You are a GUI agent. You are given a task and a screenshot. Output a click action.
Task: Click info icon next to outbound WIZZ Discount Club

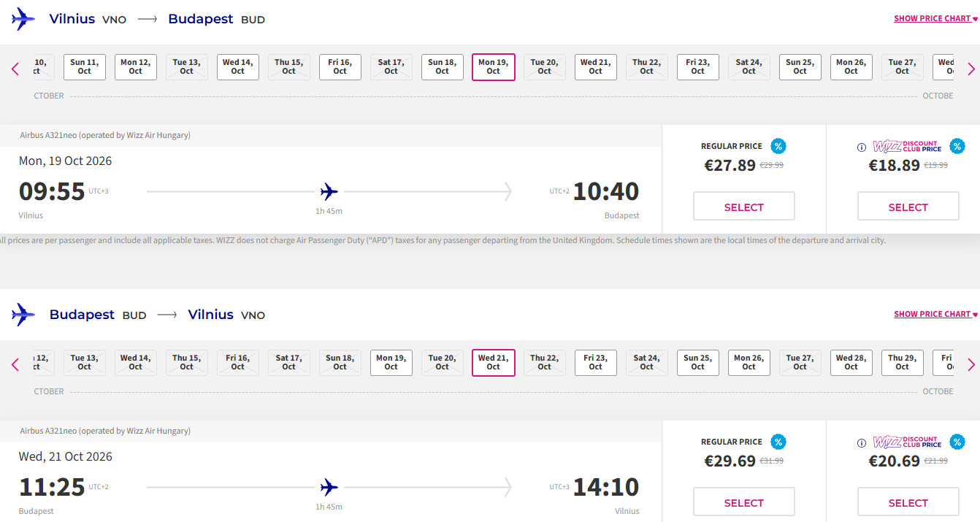pos(862,147)
